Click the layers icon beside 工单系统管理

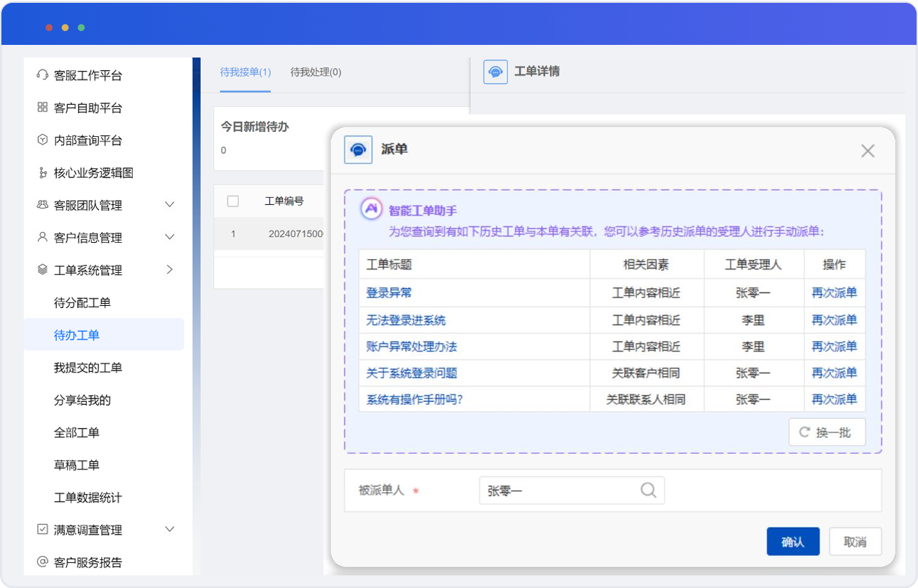(x=42, y=269)
